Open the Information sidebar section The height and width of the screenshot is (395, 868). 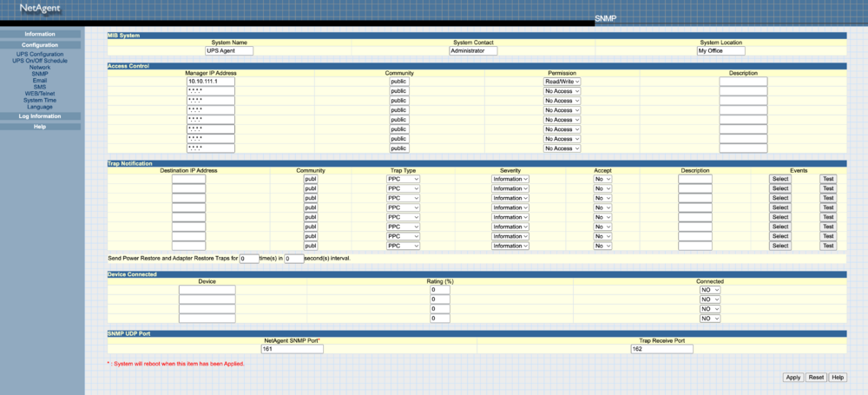[x=40, y=35]
